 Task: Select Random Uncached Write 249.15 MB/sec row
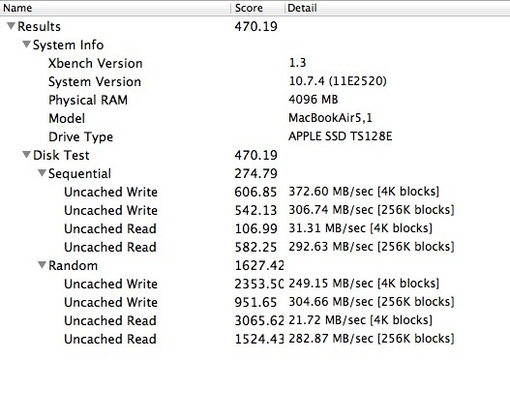[255, 284]
